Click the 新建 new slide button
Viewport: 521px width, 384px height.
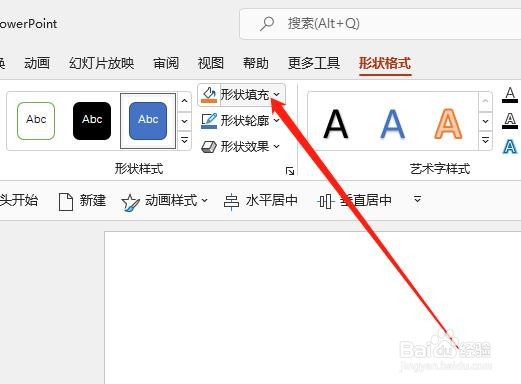[x=82, y=201]
